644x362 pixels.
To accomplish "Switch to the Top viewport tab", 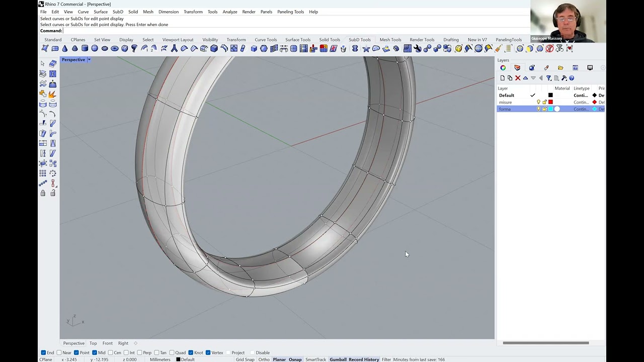I will pyautogui.click(x=93, y=343).
